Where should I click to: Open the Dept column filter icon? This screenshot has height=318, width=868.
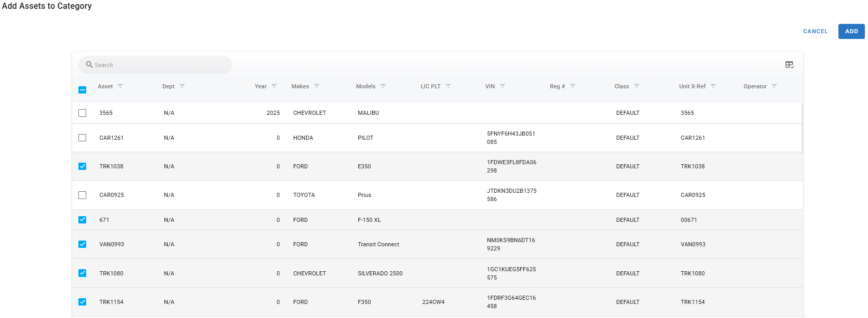click(x=182, y=86)
